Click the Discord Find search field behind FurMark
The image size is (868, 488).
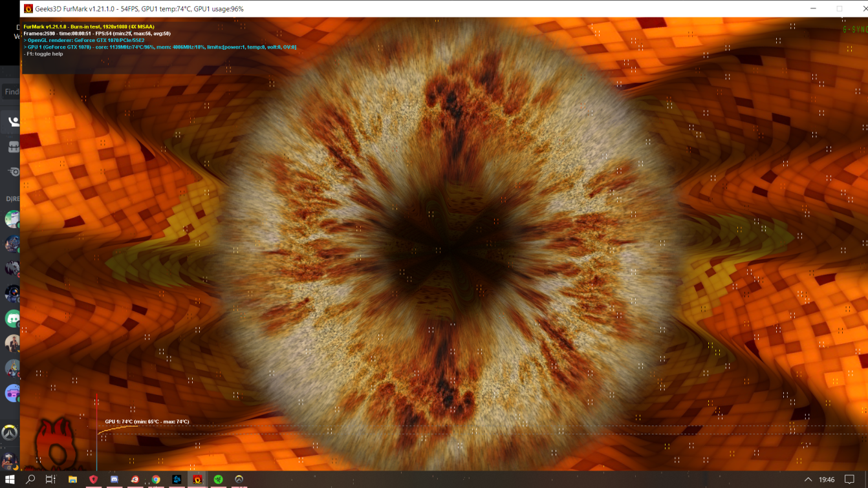click(10, 92)
